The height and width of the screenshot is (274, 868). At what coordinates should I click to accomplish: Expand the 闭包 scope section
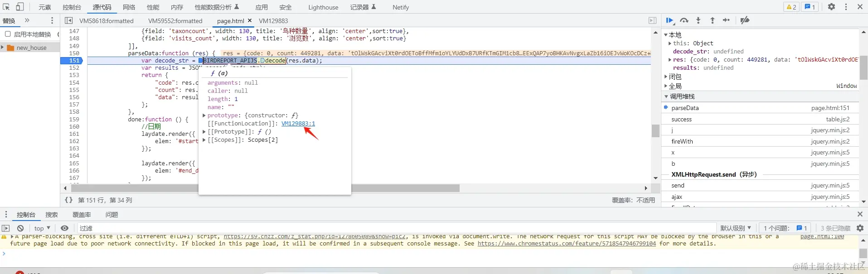666,77
